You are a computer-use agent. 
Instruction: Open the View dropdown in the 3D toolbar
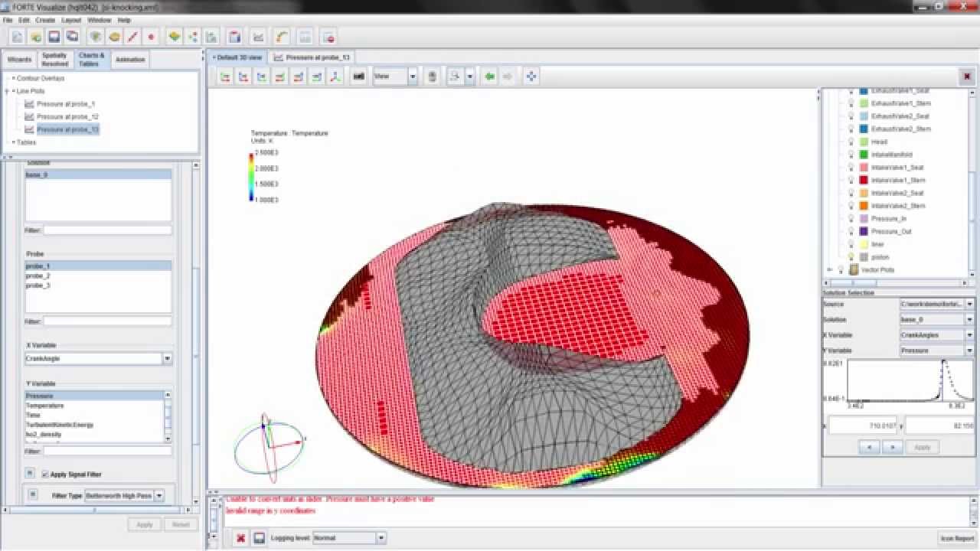pos(412,77)
